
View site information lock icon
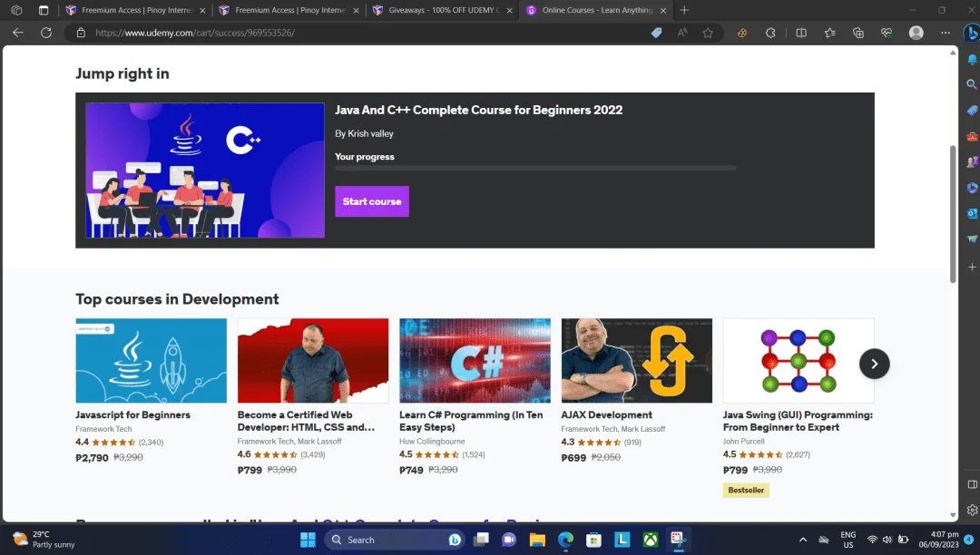81,33
